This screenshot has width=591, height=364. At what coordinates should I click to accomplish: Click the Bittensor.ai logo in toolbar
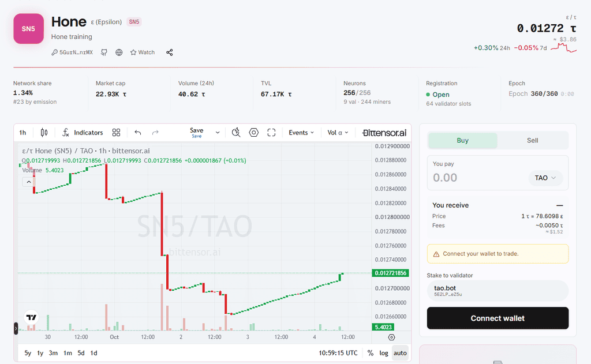click(x=384, y=133)
